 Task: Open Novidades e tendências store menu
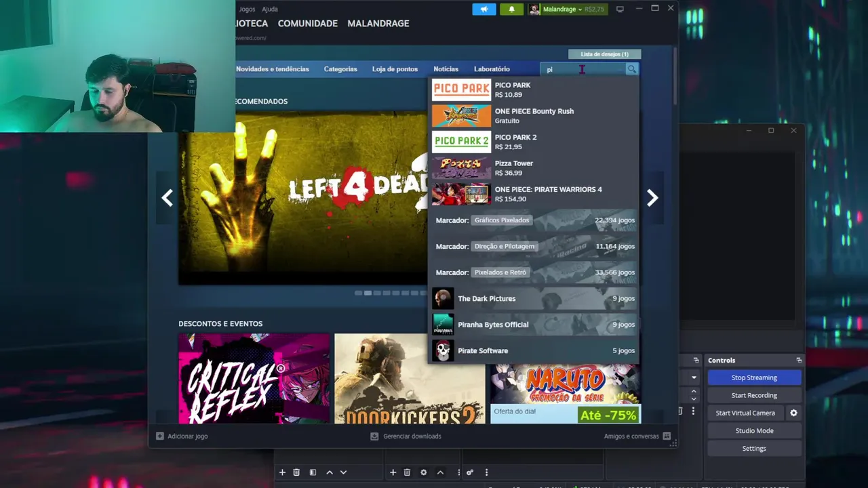pos(273,69)
